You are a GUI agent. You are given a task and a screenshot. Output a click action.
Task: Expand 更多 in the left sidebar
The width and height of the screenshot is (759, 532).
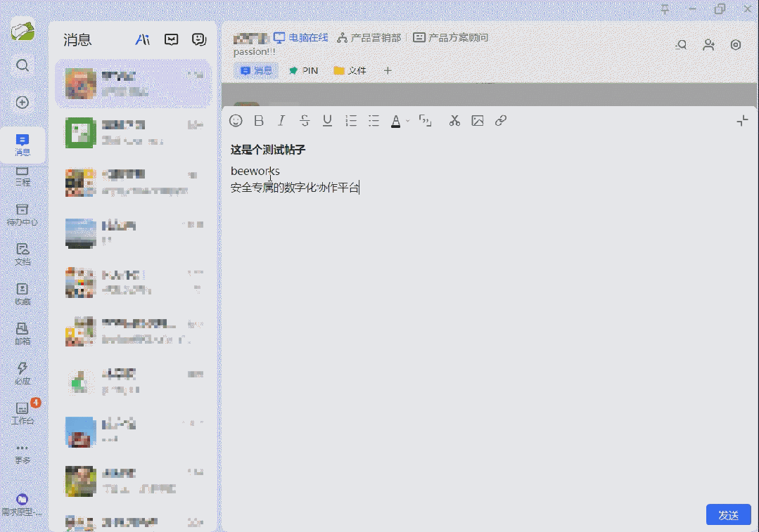tap(23, 453)
